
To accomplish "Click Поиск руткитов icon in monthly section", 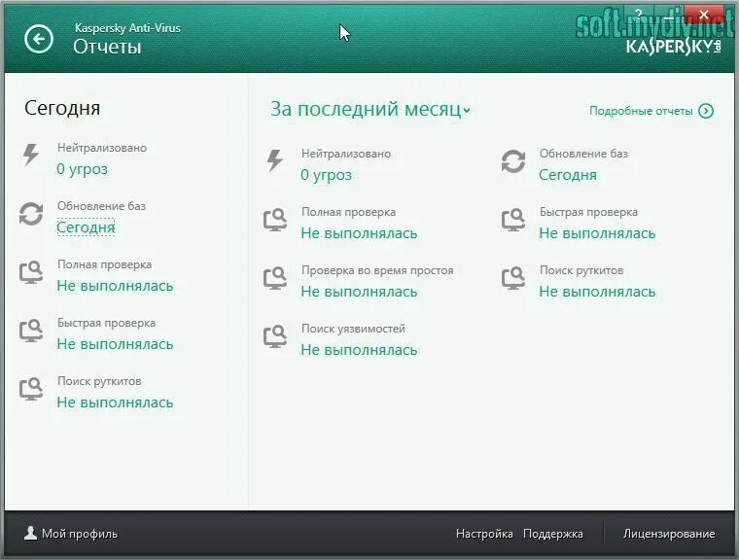I will [x=513, y=278].
